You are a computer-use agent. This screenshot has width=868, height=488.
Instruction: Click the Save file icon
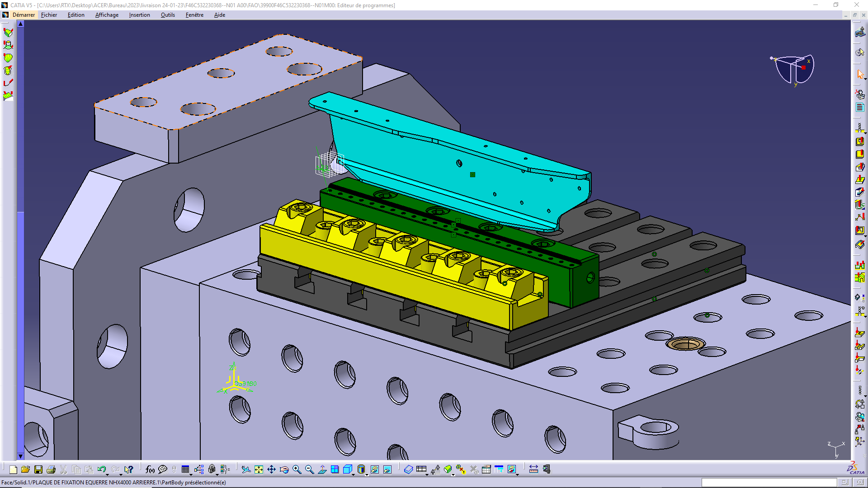(38, 469)
